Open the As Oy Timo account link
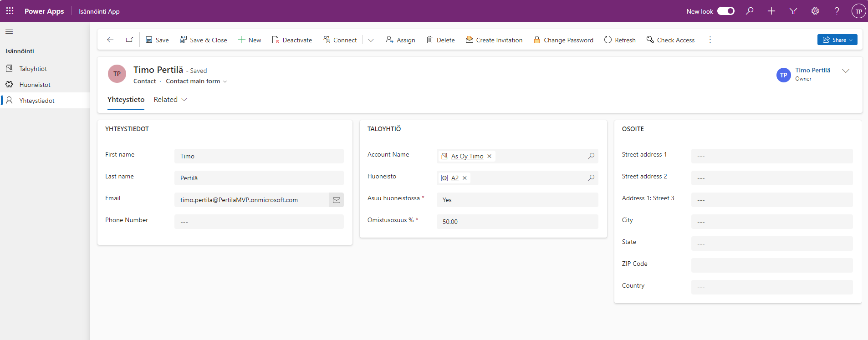 pos(467,156)
